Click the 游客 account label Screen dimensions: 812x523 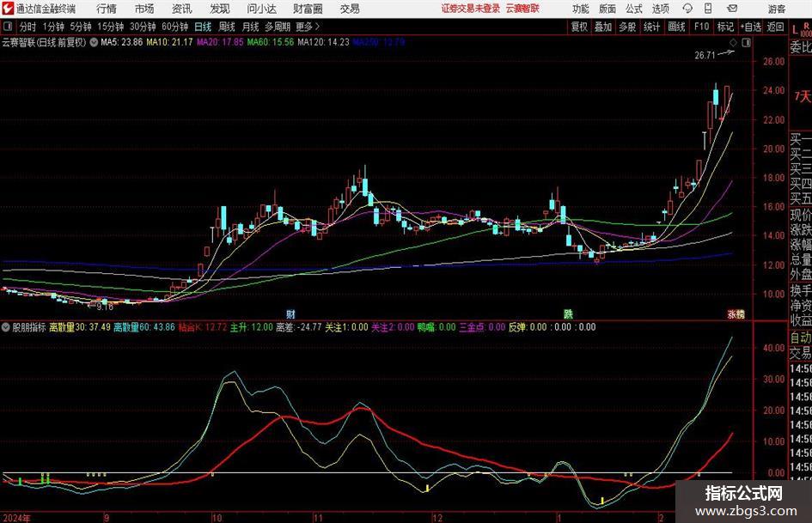click(777, 9)
